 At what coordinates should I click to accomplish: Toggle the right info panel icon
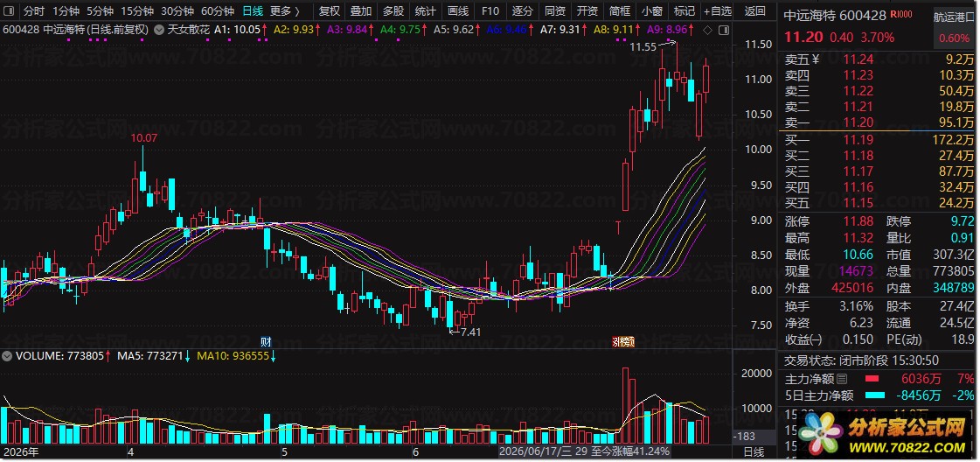point(725,30)
